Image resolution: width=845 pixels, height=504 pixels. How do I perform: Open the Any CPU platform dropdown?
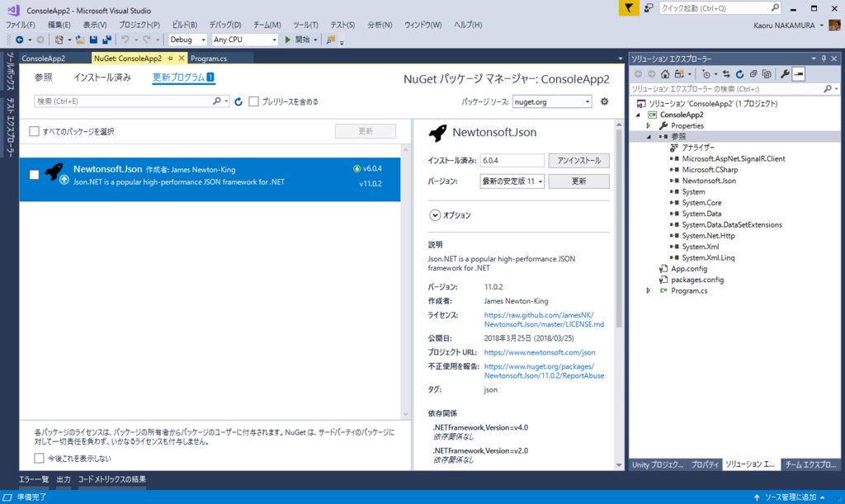point(244,40)
